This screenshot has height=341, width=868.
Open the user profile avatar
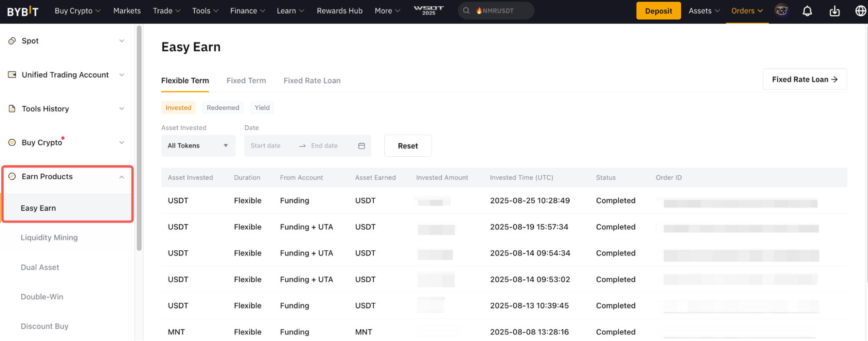click(782, 11)
